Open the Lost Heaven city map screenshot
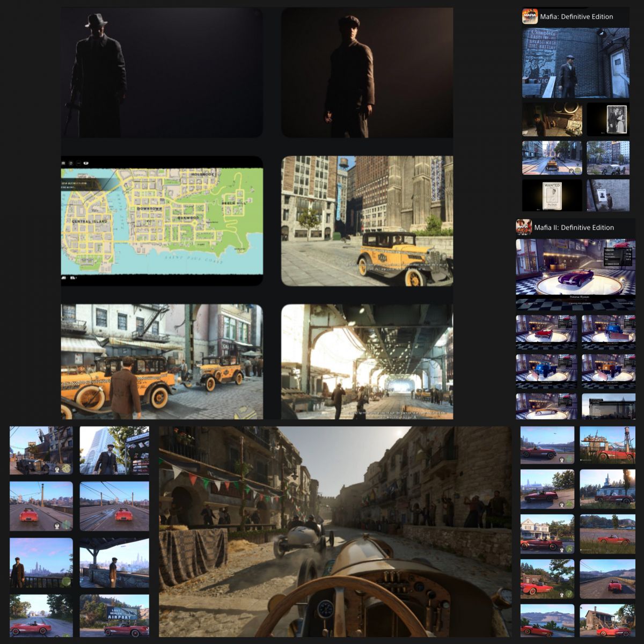 click(x=162, y=221)
